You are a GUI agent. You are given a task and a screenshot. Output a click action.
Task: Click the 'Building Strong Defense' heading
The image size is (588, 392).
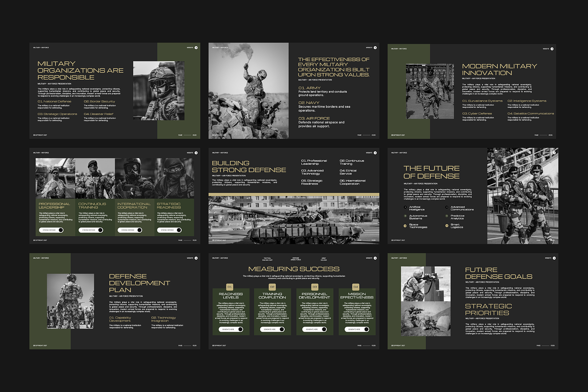249,166
